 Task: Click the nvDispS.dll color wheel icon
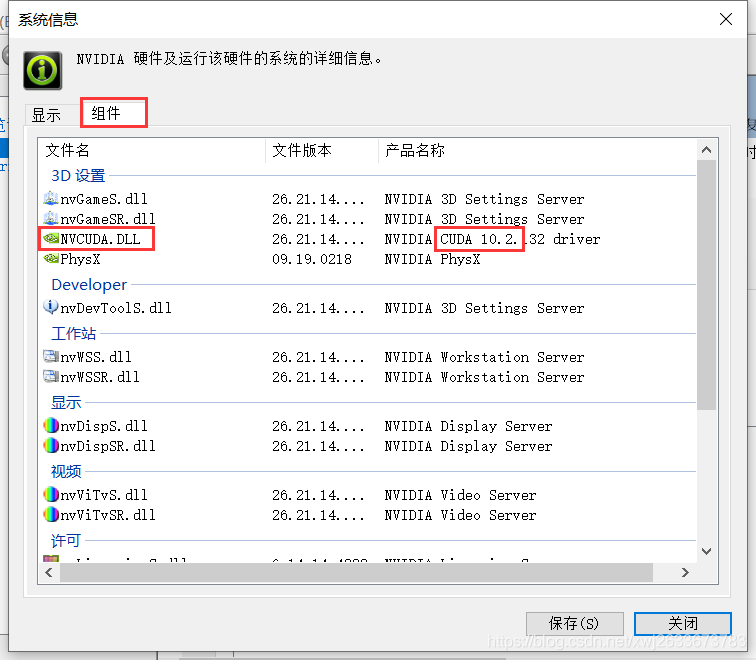(x=51, y=425)
